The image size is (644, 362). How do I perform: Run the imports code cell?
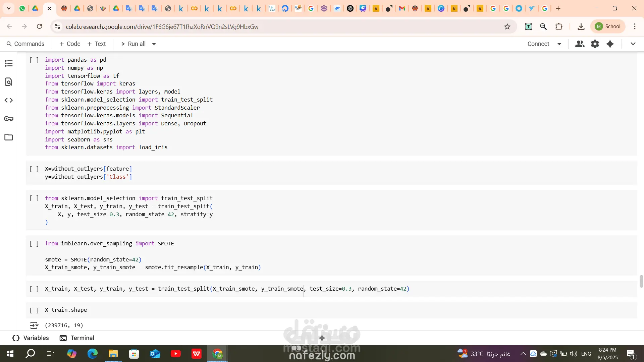pos(34,60)
